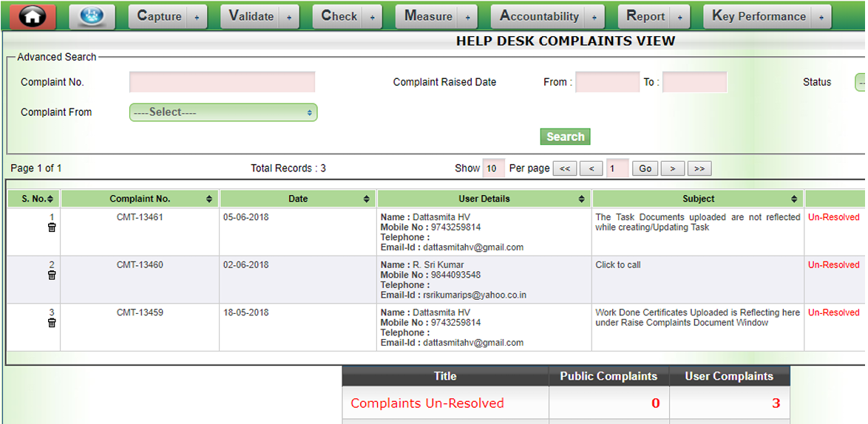Viewport: 868px width, 424px height.
Task: Sort table by Date column arrows
Action: tap(367, 199)
